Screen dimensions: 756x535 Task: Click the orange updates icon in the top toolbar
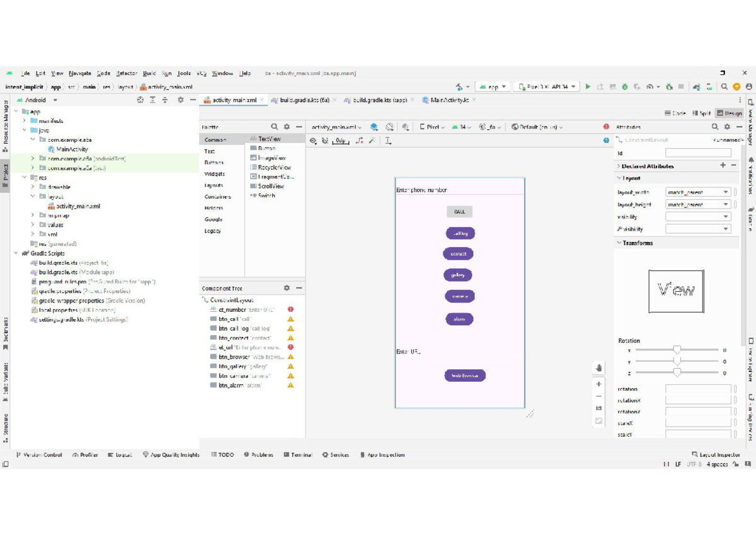pyautogui.click(x=736, y=87)
